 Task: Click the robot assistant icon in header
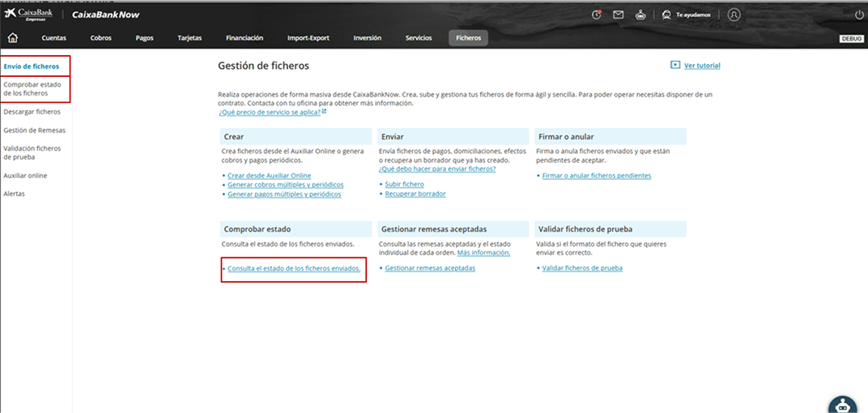pyautogui.click(x=641, y=15)
